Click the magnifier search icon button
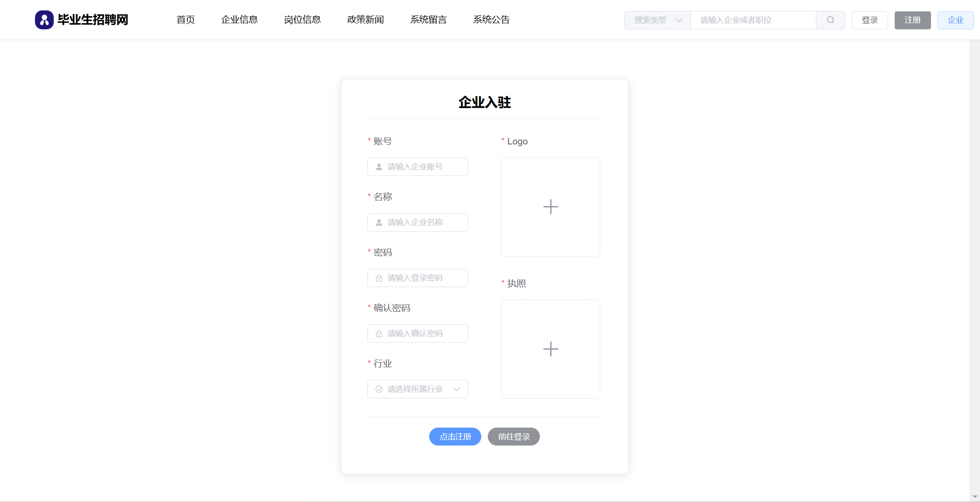This screenshot has width=980, height=502. tap(830, 20)
